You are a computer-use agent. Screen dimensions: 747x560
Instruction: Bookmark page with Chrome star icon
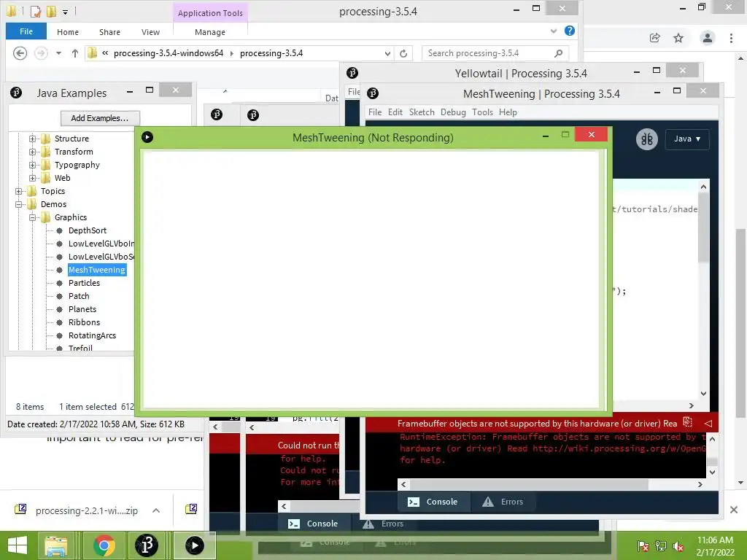(678, 38)
